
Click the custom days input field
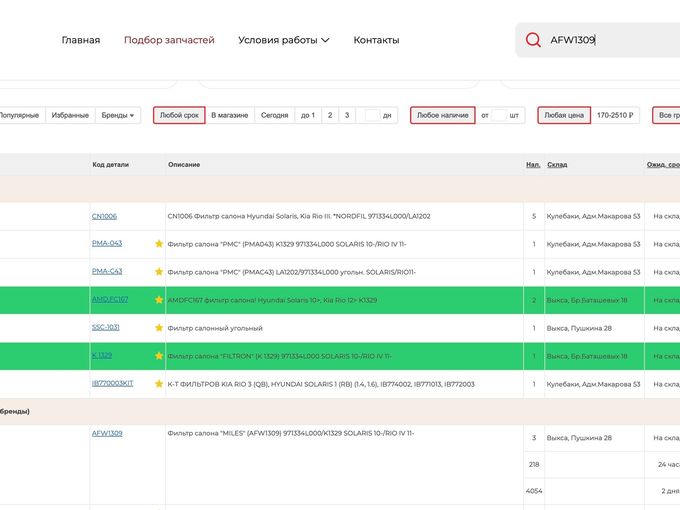pos(372,115)
